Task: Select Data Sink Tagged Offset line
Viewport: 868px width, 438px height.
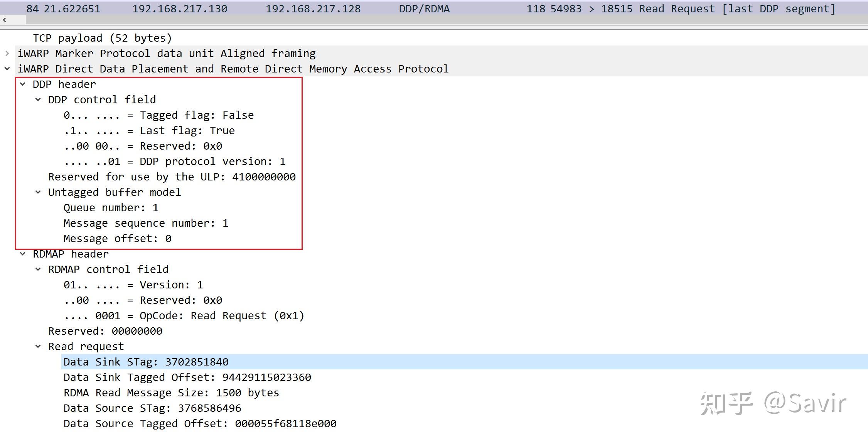Action: pyautogui.click(x=187, y=377)
